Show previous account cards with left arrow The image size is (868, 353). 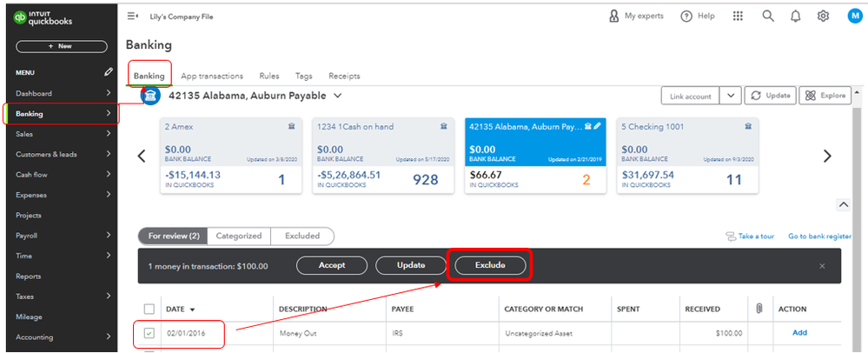point(142,157)
